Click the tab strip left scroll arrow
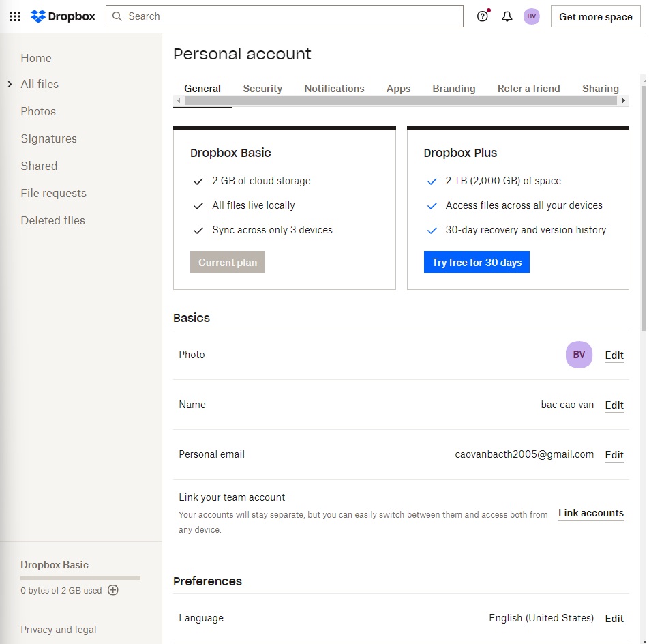 pos(179,101)
